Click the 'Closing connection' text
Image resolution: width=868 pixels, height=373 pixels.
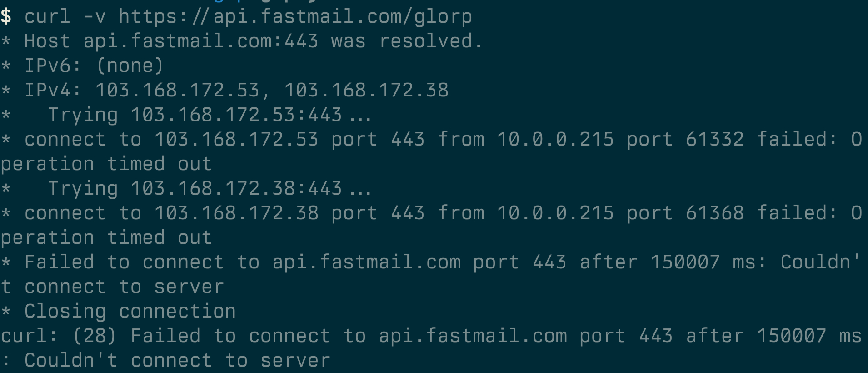130,312
